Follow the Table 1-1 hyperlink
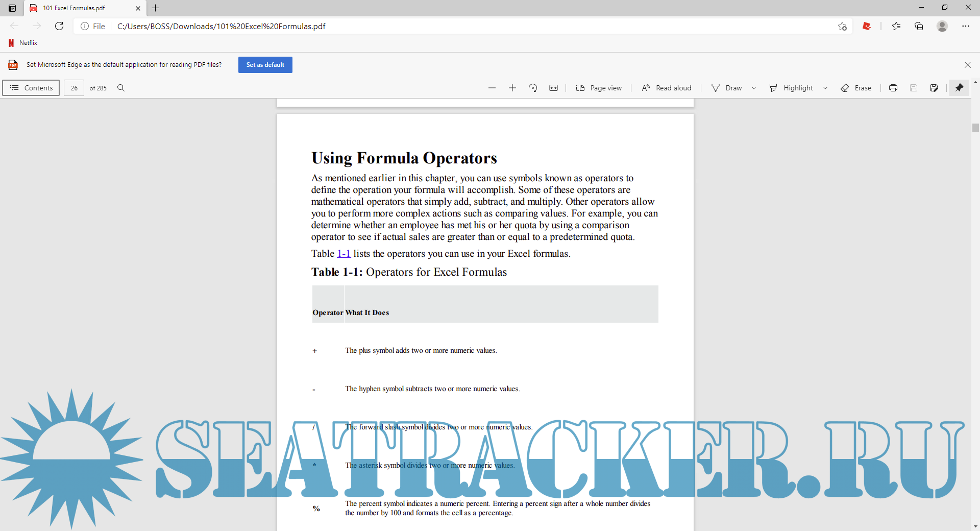 coord(344,254)
